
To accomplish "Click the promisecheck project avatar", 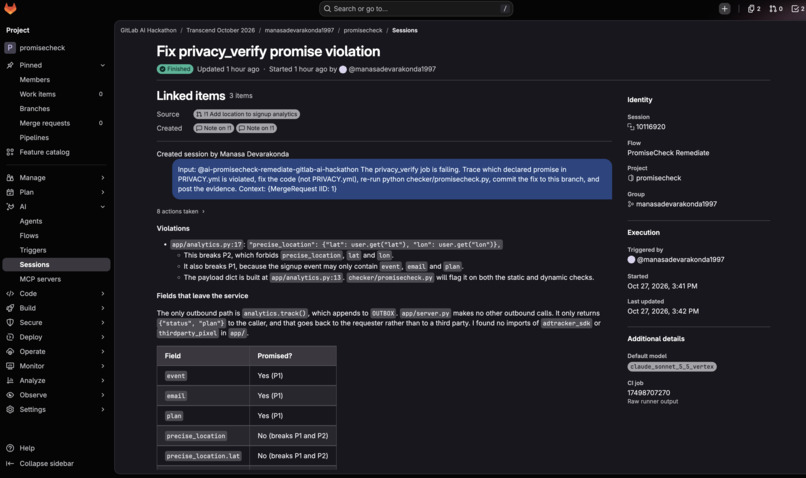I will click(10, 48).
